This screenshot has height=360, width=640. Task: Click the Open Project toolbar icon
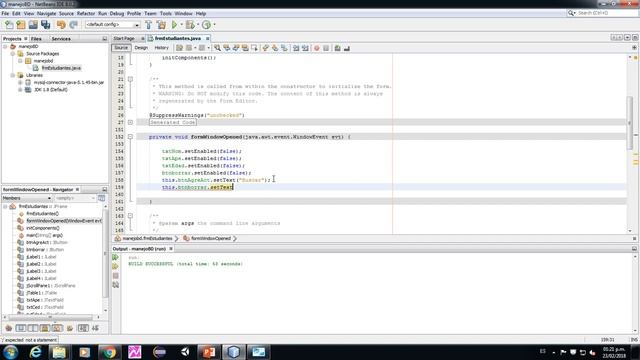[33, 25]
